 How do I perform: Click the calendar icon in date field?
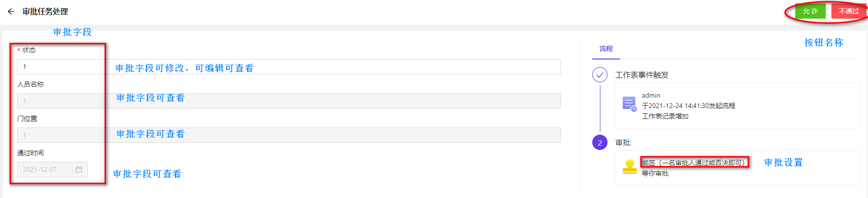(79, 169)
